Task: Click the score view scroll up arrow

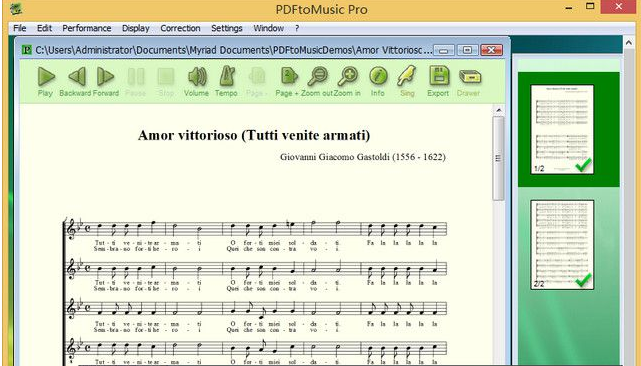Action: point(498,110)
